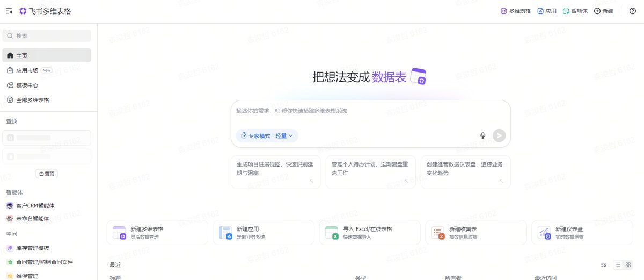Open 多维表格 in the top bar
Image resolution: width=644 pixels, height=280 pixels.
(516, 11)
